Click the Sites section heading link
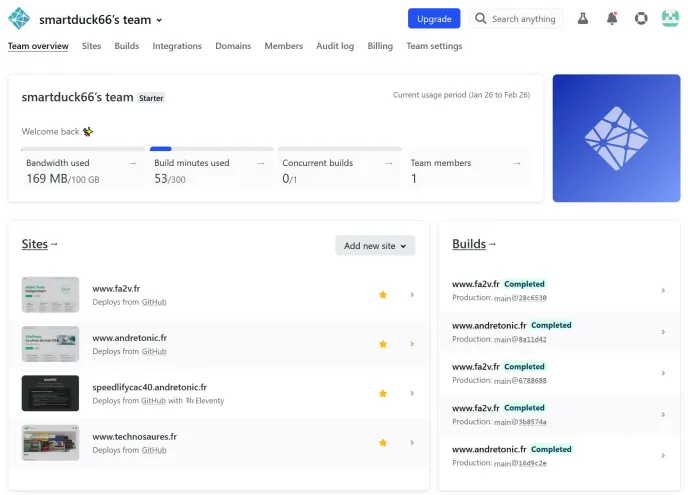 click(35, 244)
